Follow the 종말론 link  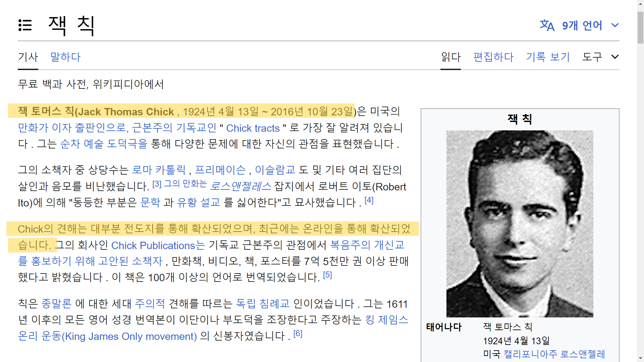point(56,304)
